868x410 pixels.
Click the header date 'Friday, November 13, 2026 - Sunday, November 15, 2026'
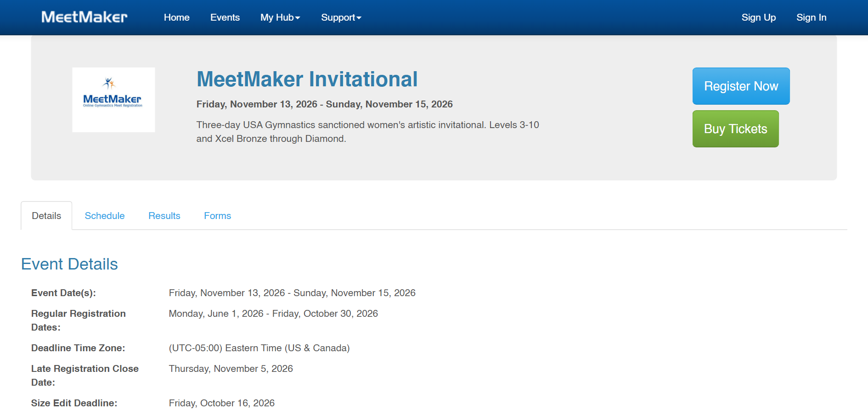pos(325,104)
